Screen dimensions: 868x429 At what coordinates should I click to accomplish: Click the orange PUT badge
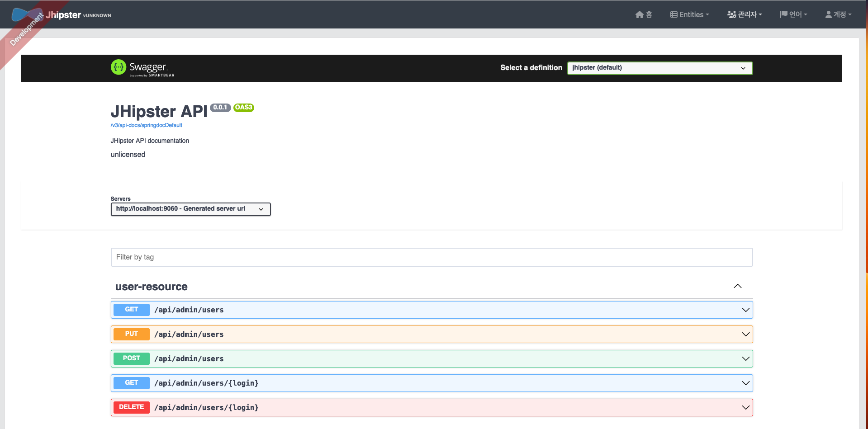pyautogui.click(x=131, y=334)
